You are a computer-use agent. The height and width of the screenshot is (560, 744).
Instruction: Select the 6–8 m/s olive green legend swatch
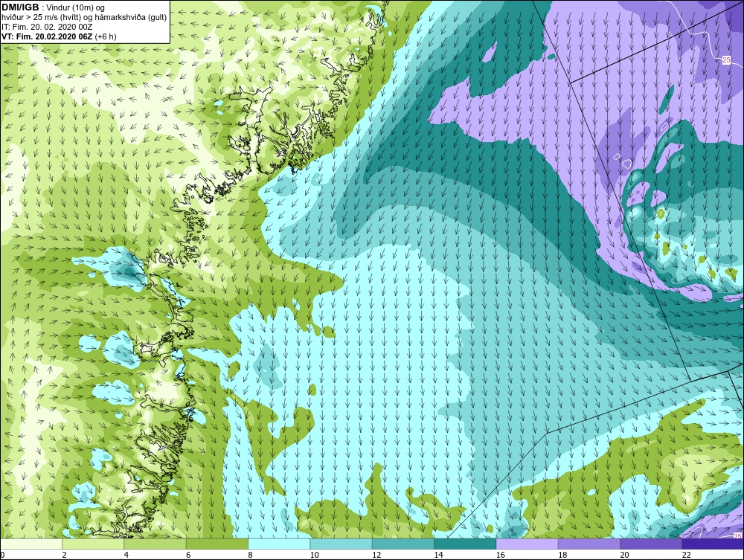pos(217,544)
